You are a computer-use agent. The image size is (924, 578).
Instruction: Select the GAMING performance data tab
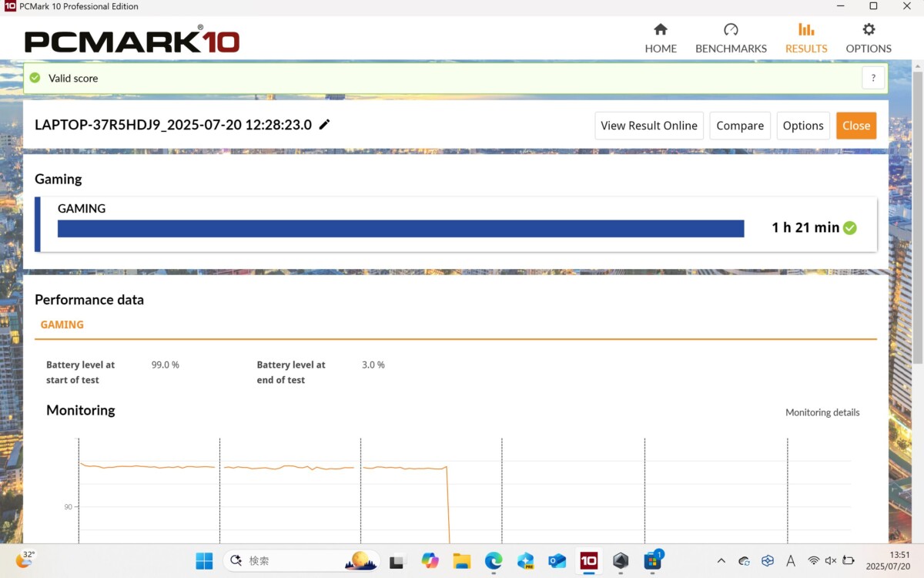pos(62,324)
